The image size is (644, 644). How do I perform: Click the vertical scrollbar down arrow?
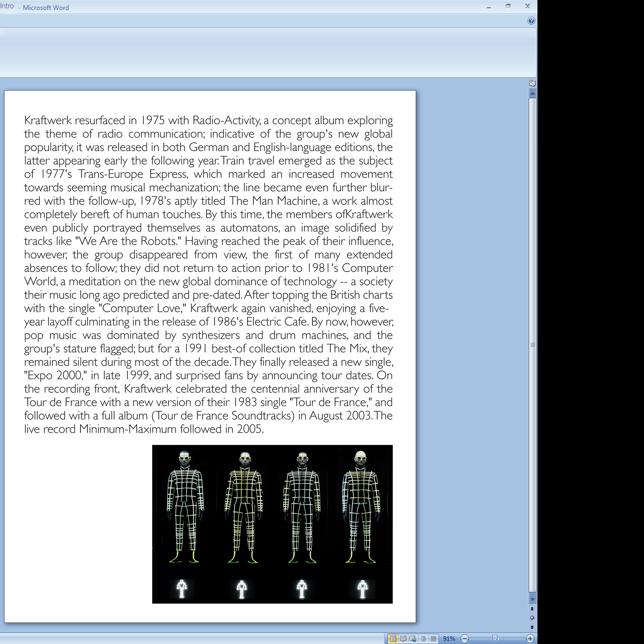pyautogui.click(x=532, y=599)
